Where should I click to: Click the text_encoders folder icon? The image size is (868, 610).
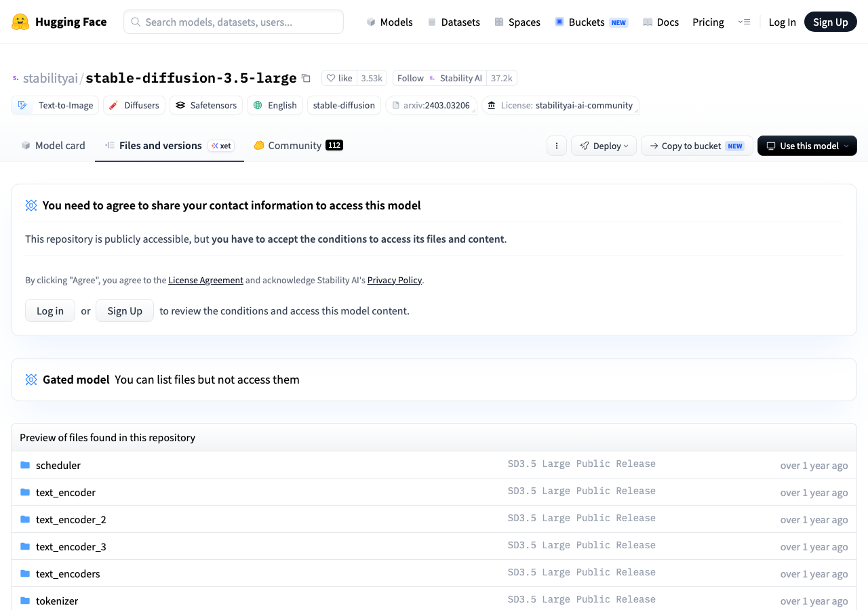25,573
